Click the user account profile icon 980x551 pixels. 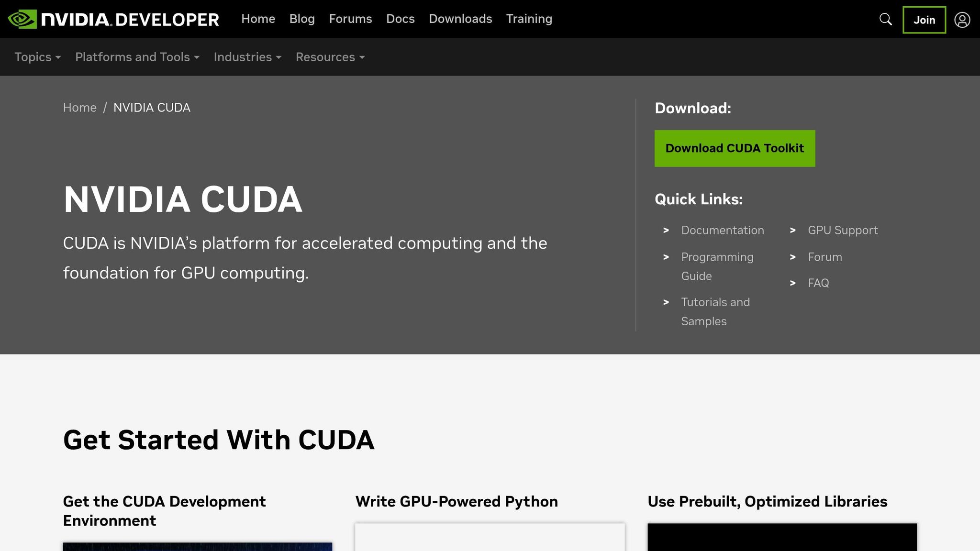coord(962,20)
